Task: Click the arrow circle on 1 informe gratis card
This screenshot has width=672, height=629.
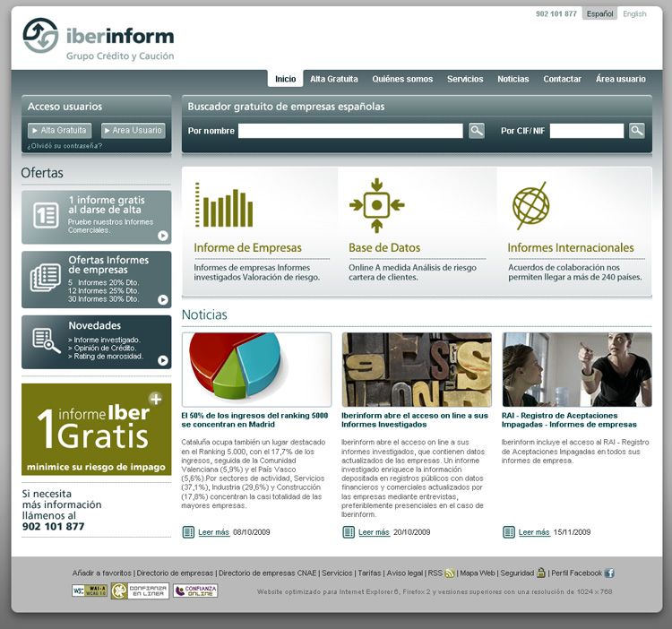Action: pyautogui.click(x=163, y=236)
